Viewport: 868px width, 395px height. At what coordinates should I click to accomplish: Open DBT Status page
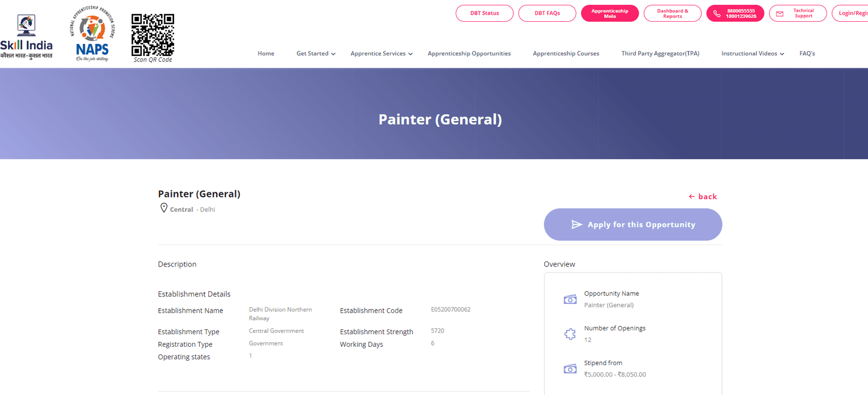(x=484, y=13)
